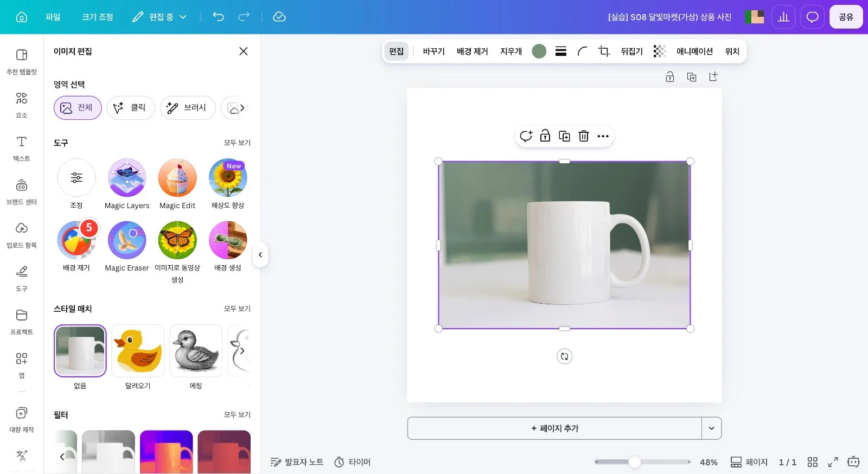
Task: Select 브러시 area selection option
Action: [x=188, y=108]
